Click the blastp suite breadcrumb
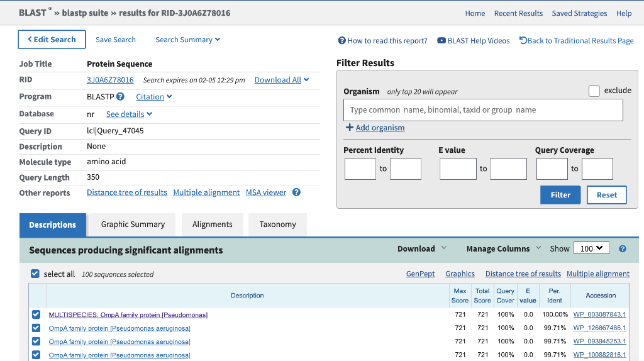Viewport: 644px width, 361px height. [85, 13]
